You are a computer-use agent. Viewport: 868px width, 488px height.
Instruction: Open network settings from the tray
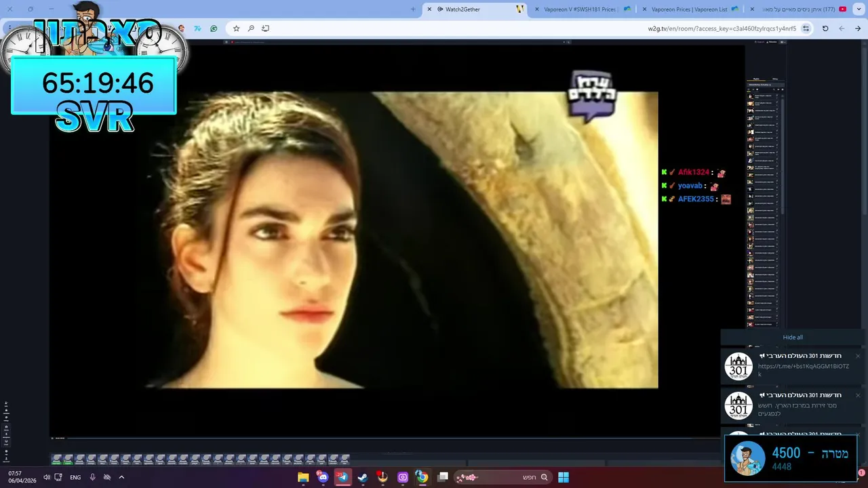tap(58, 477)
